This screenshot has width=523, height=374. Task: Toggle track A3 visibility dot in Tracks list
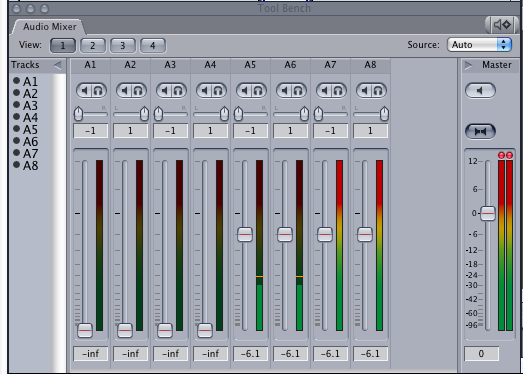coord(16,104)
